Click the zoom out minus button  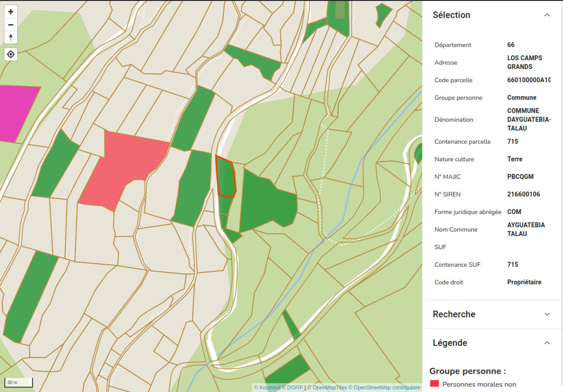coord(11,25)
